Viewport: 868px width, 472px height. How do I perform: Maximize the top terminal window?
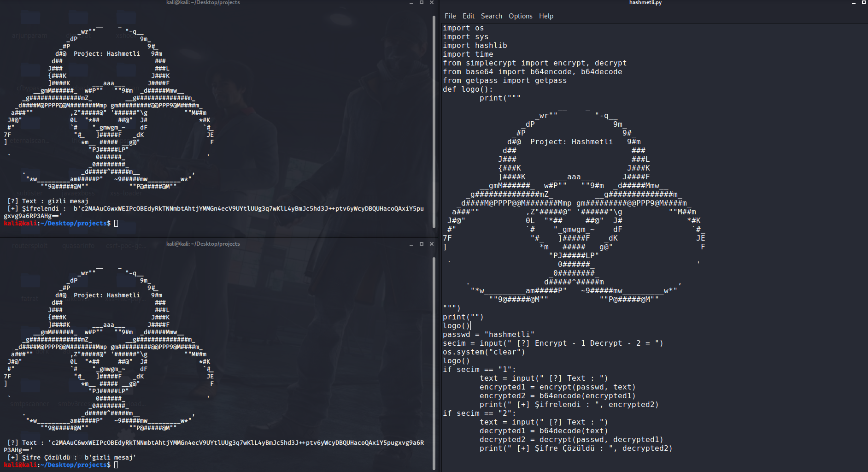click(x=422, y=3)
